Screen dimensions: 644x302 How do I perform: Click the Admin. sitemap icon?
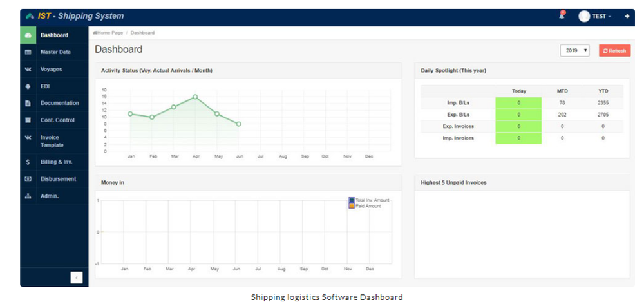[x=28, y=196]
